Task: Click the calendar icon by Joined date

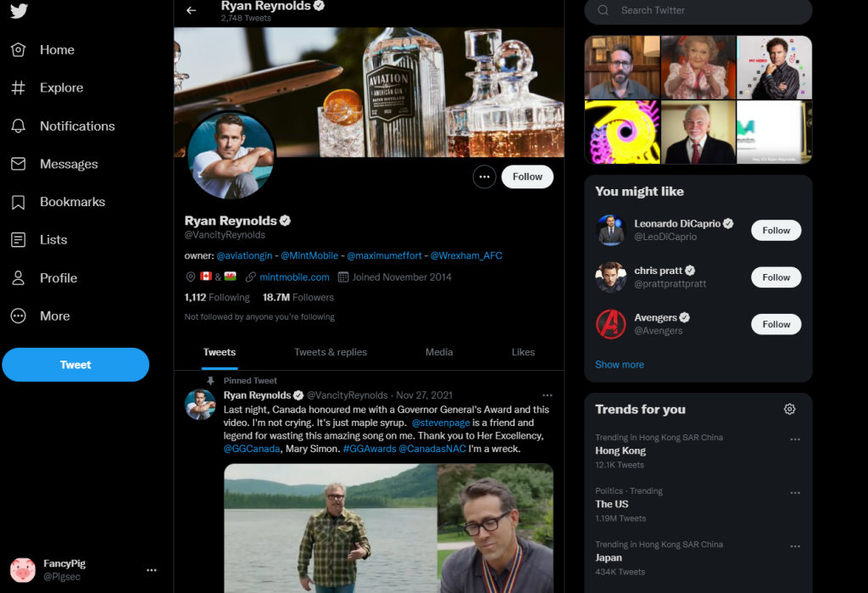Action: pyautogui.click(x=343, y=277)
